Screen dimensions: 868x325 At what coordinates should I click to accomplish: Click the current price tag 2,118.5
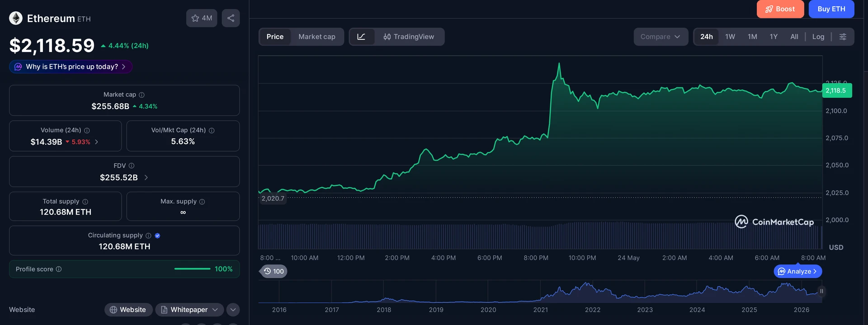(x=836, y=91)
